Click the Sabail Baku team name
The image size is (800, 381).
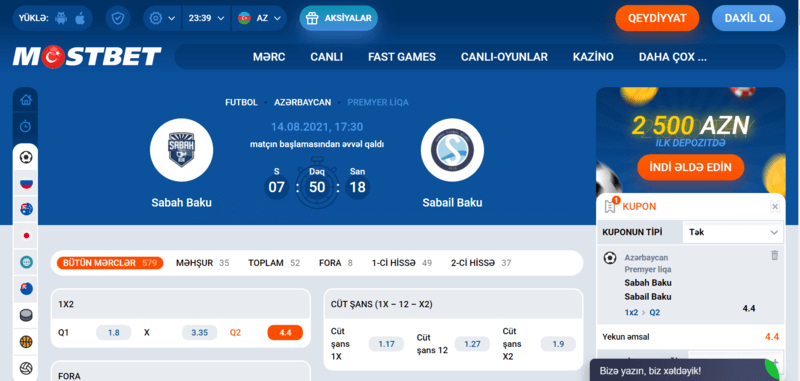tap(453, 203)
